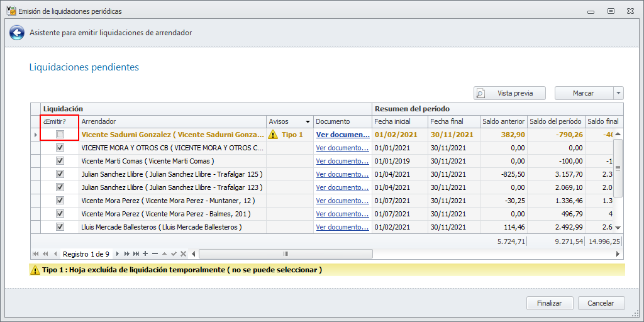Click the Tipo 1 warning icon in first row
The image size is (644, 322).
pyautogui.click(x=273, y=135)
